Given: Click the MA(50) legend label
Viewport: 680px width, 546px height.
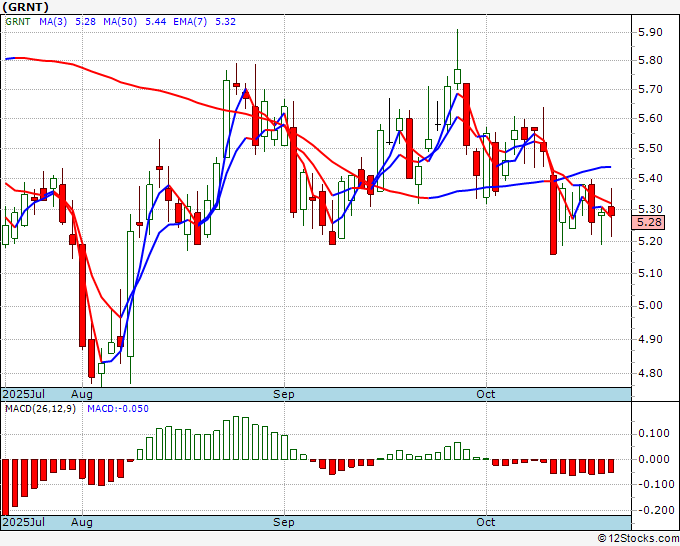Looking at the screenshot, I should [120, 22].
